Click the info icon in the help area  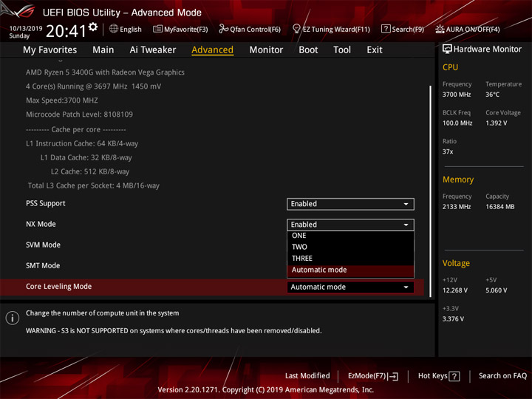click(13, 318)
